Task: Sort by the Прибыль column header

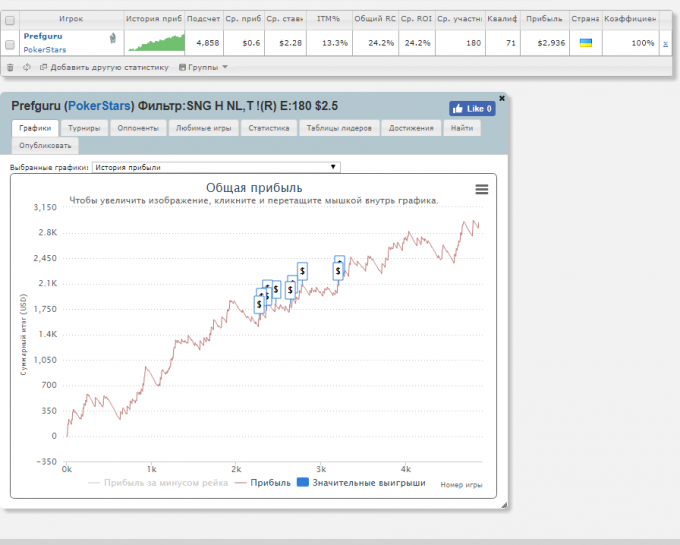Action: (544, 19)
